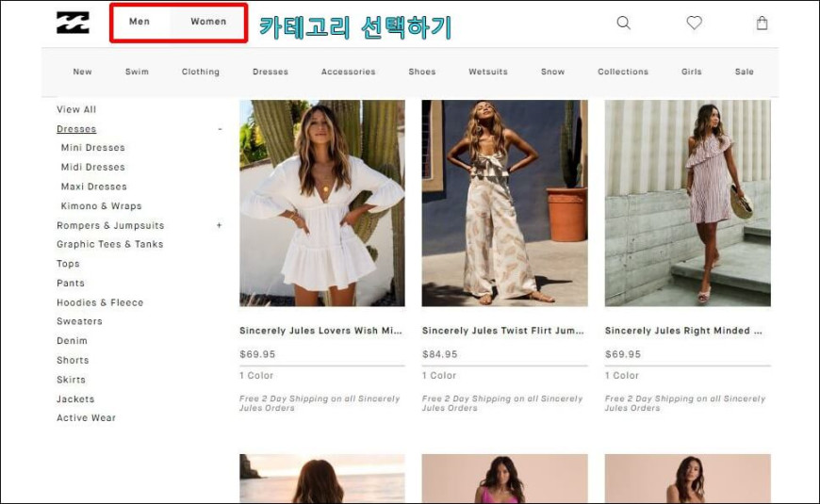
Task: Click the Billabong wave logo
Action: tap(73, 23)
